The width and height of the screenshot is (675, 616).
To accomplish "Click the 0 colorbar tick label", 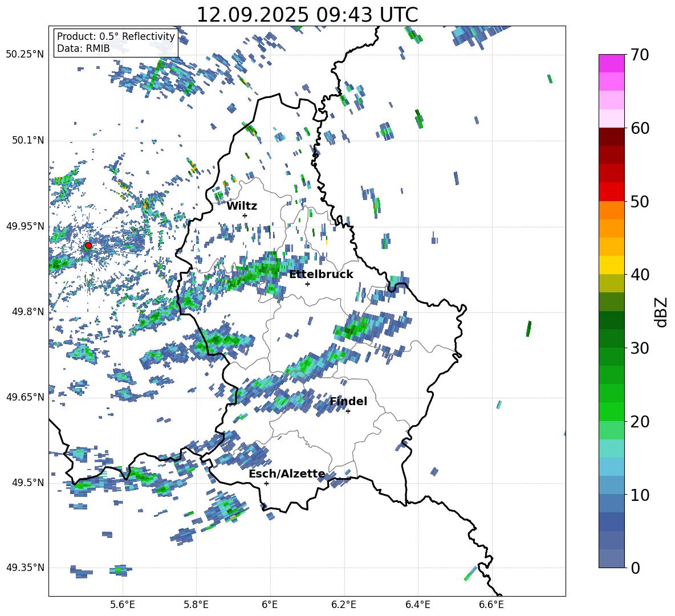I will (635, 568).
